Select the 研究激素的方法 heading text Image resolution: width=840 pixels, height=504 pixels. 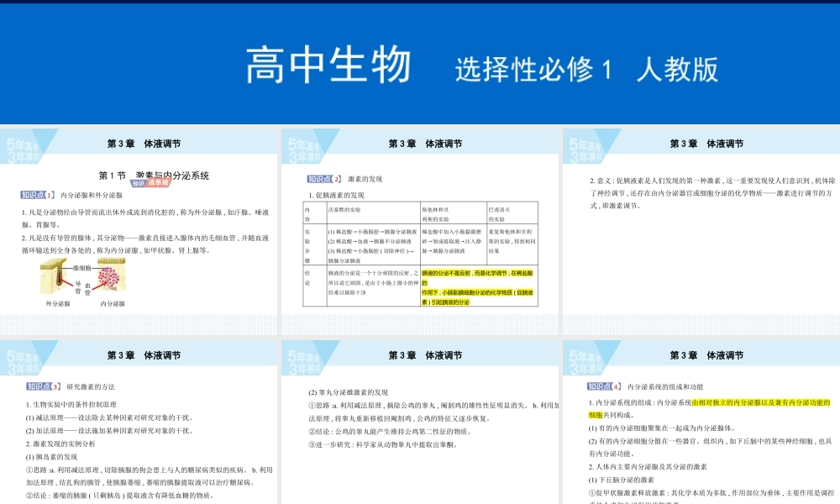click(91, 386)
